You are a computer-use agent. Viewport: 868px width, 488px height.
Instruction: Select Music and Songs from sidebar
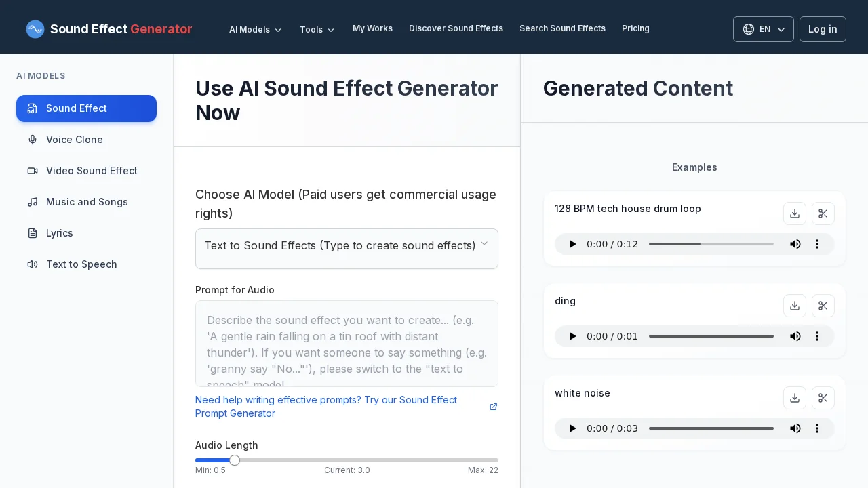87,202
